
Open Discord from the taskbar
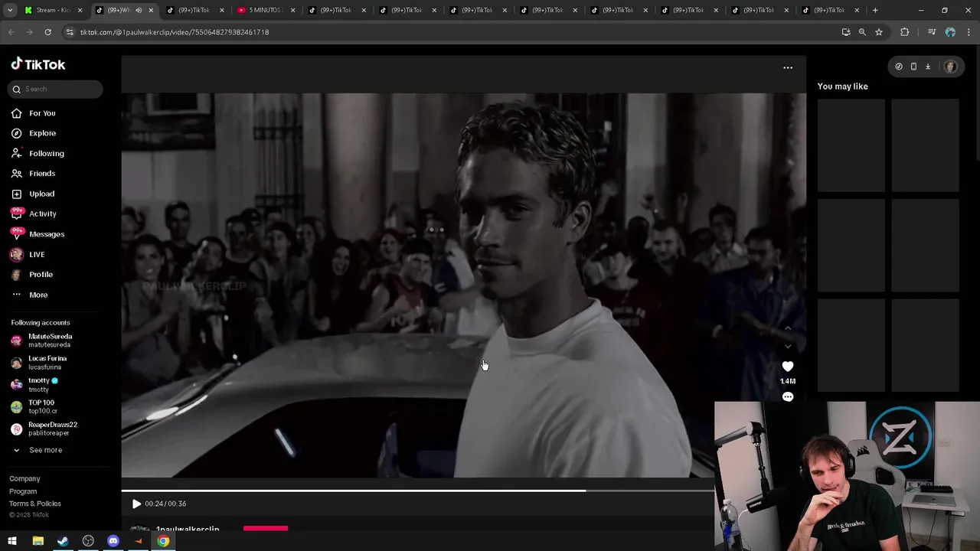113,541
